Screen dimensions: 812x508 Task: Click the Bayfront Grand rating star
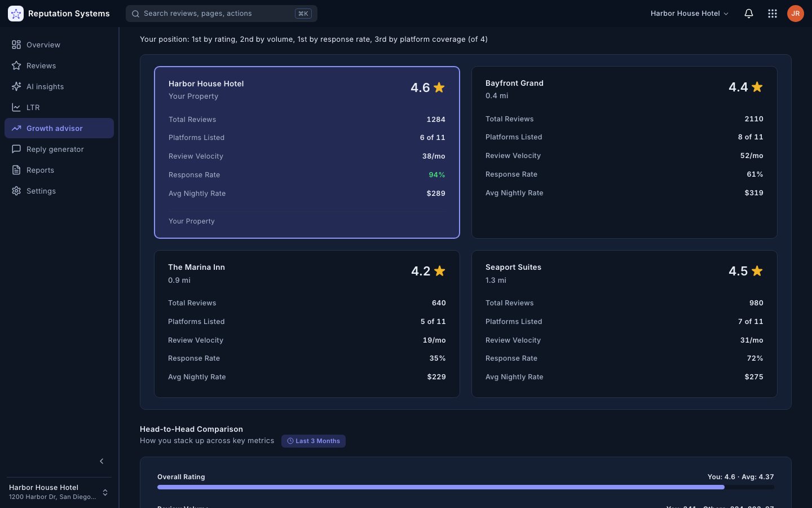(757, 87)
